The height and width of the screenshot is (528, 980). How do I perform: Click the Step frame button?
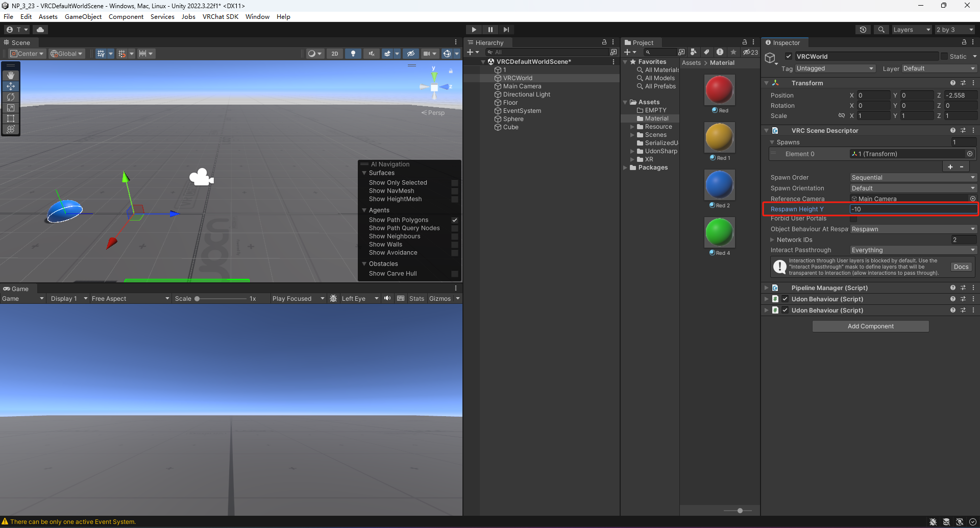click(506, 30)
